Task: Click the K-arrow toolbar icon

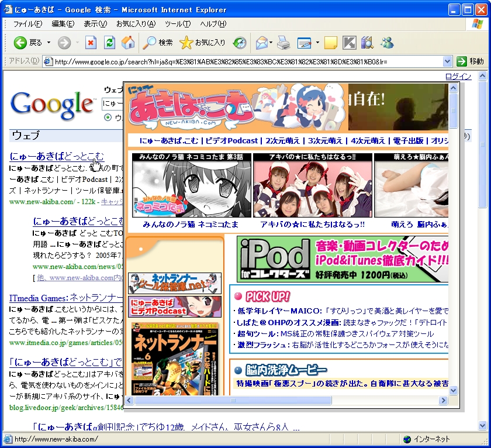Action: (350, 43)
